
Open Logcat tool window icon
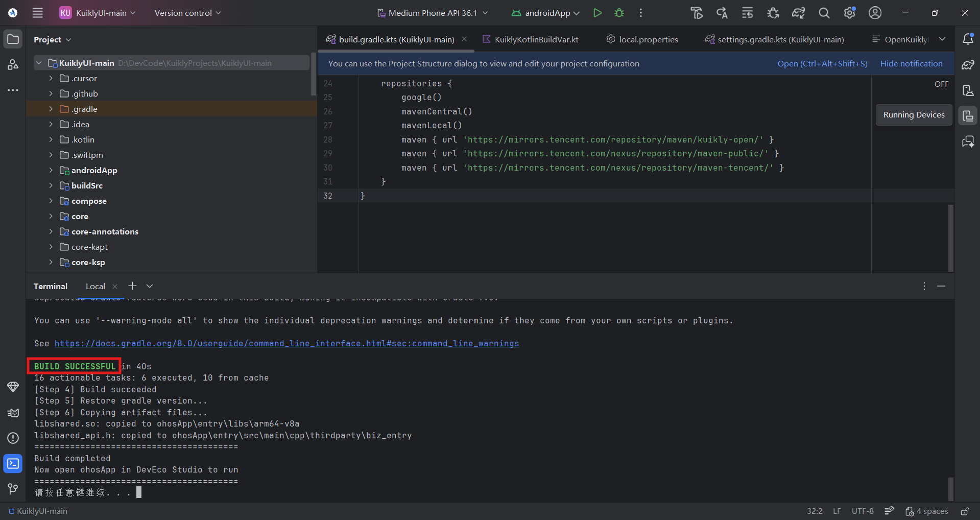[13, 412]
